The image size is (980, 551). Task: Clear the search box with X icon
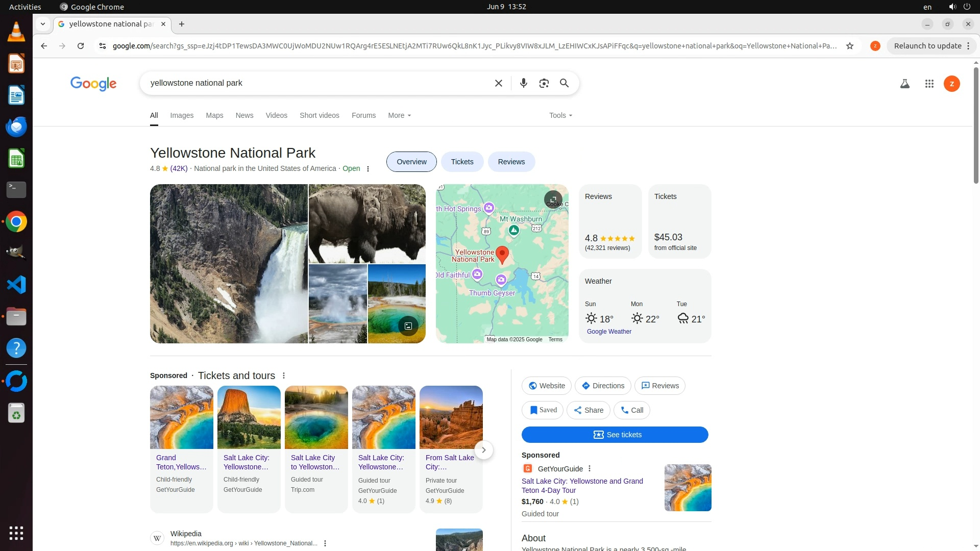pyautogui.click(x=499, y=83)
